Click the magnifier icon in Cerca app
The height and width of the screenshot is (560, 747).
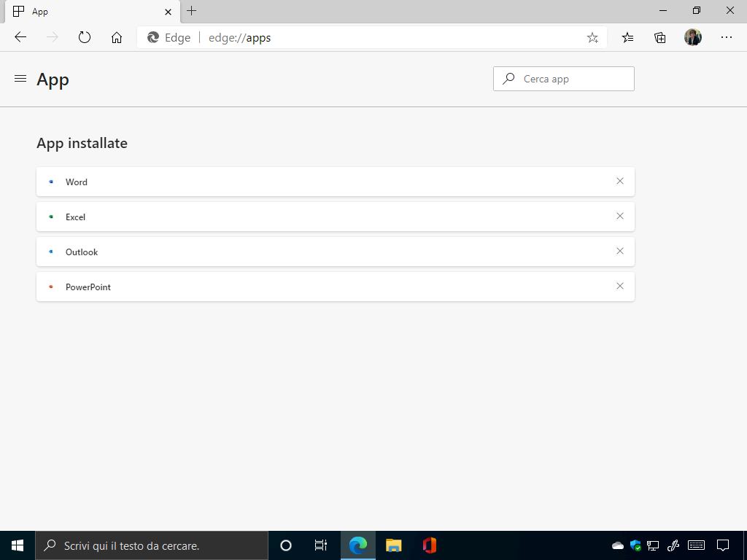pyautogui.click(x=508, y=79)
